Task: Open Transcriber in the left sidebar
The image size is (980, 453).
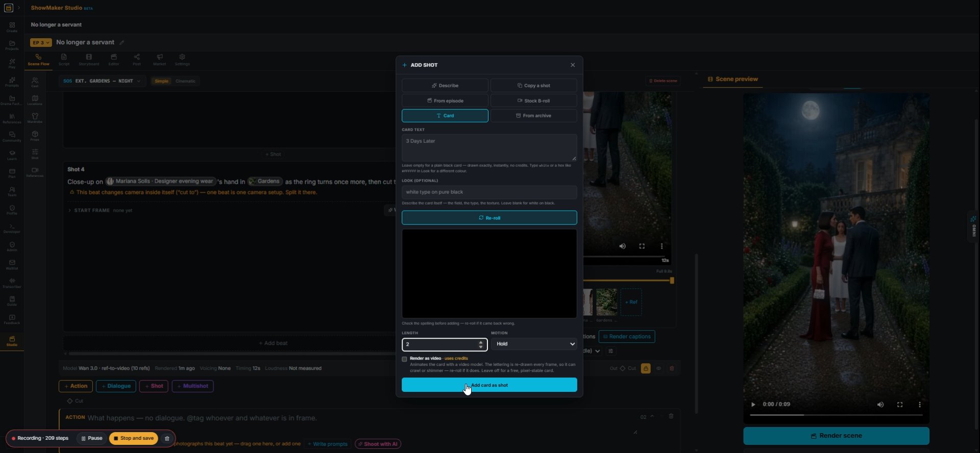Action: [12, 283]
